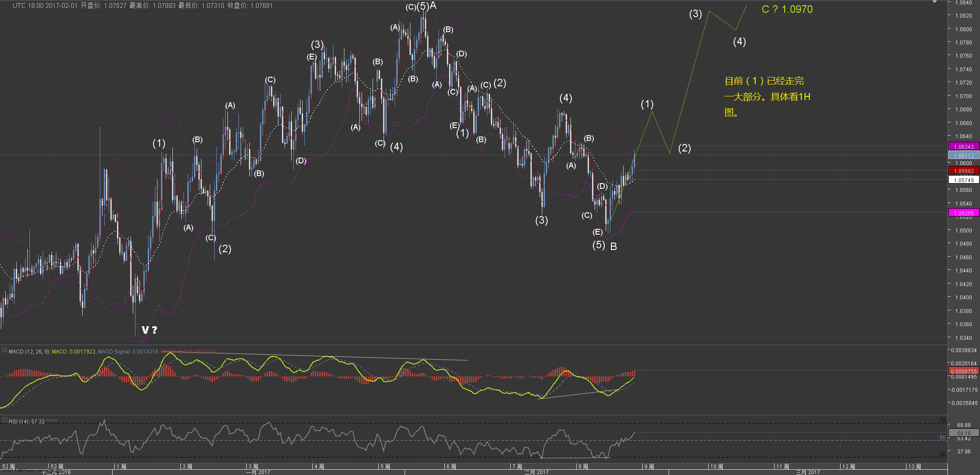Click the '12 周' week label

848,467
